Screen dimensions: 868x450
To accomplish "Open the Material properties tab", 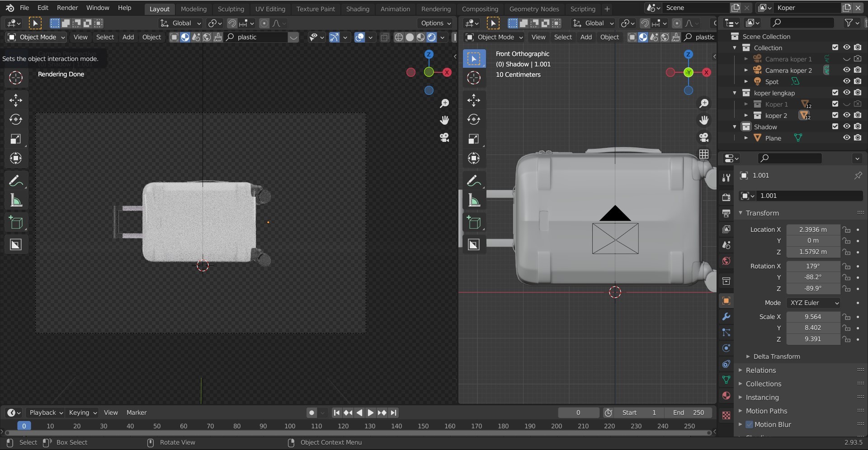I will (x=726, y=396).
